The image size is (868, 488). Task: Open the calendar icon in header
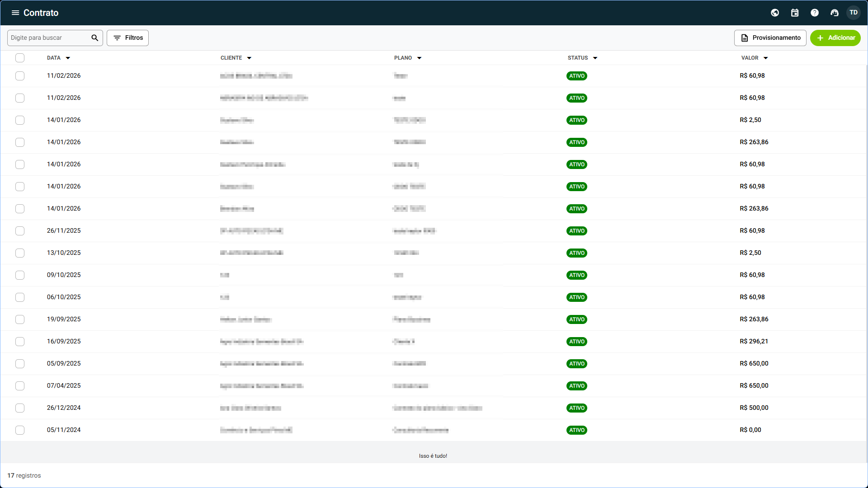[x=795, y=13]
